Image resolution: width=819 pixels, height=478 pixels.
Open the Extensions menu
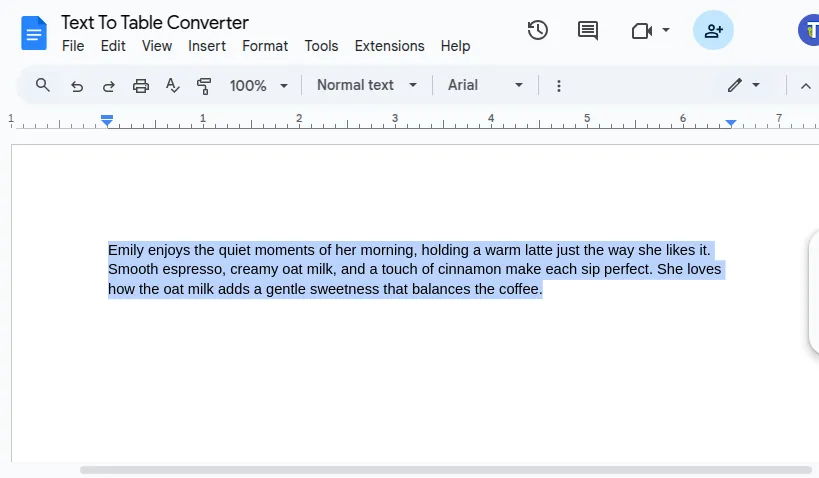coord(389,46)
